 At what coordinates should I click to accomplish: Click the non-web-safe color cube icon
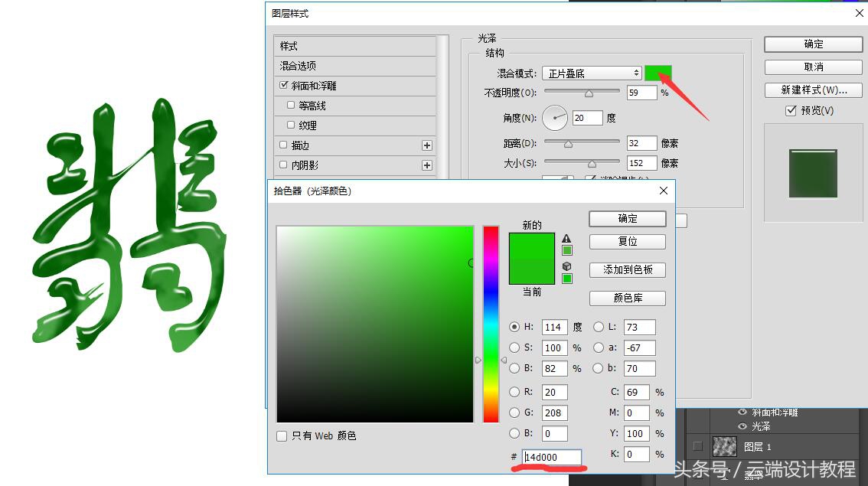(565, 266)
